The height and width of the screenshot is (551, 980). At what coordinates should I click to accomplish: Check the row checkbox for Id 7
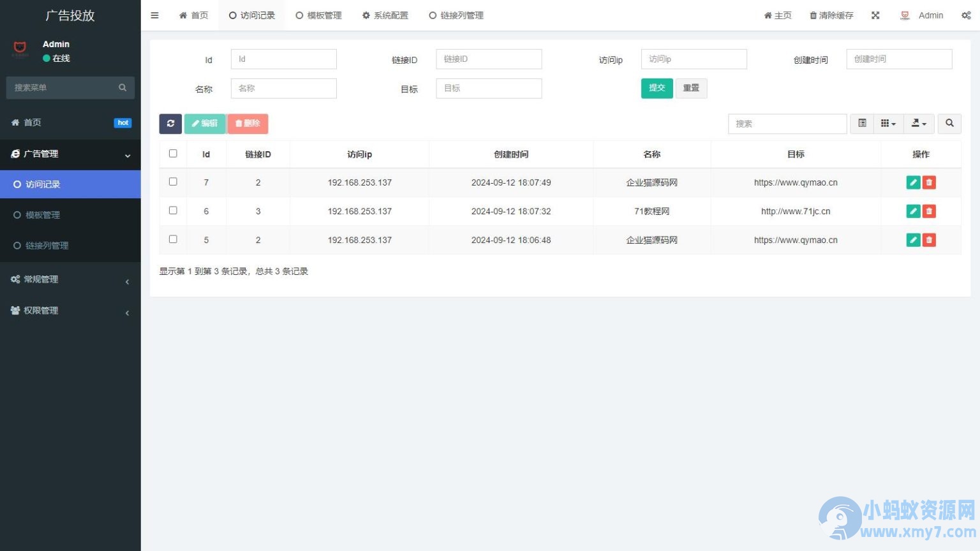click(x=173, y=182)
